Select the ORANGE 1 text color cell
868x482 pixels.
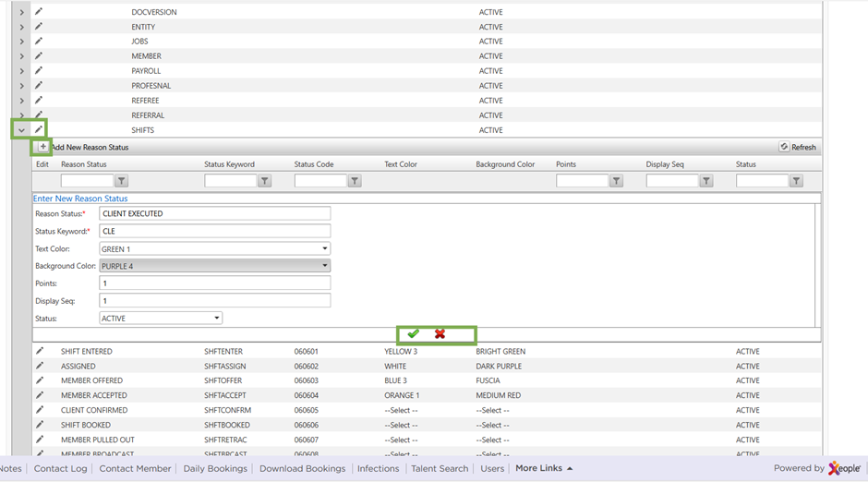point(402,396)
